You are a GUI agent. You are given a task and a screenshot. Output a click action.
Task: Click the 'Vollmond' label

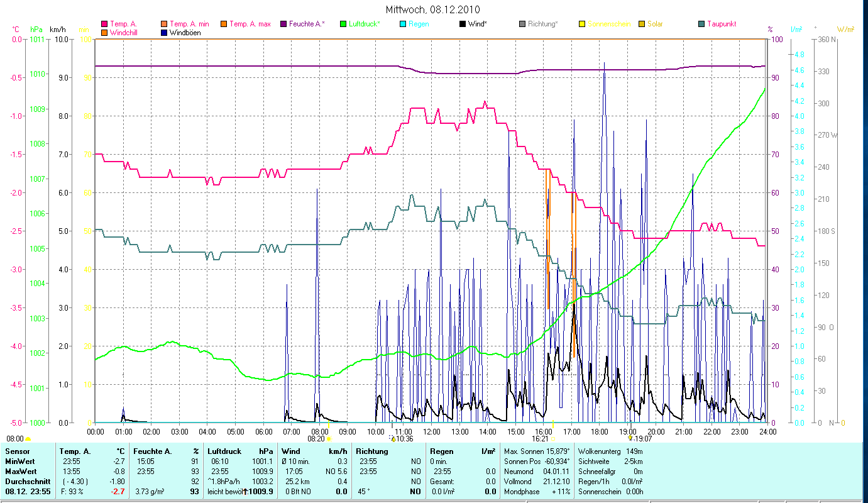(517, 482)
